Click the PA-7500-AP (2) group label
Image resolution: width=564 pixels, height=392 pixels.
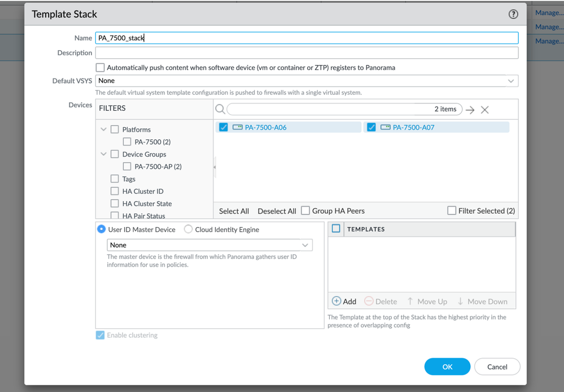(158, 166)
